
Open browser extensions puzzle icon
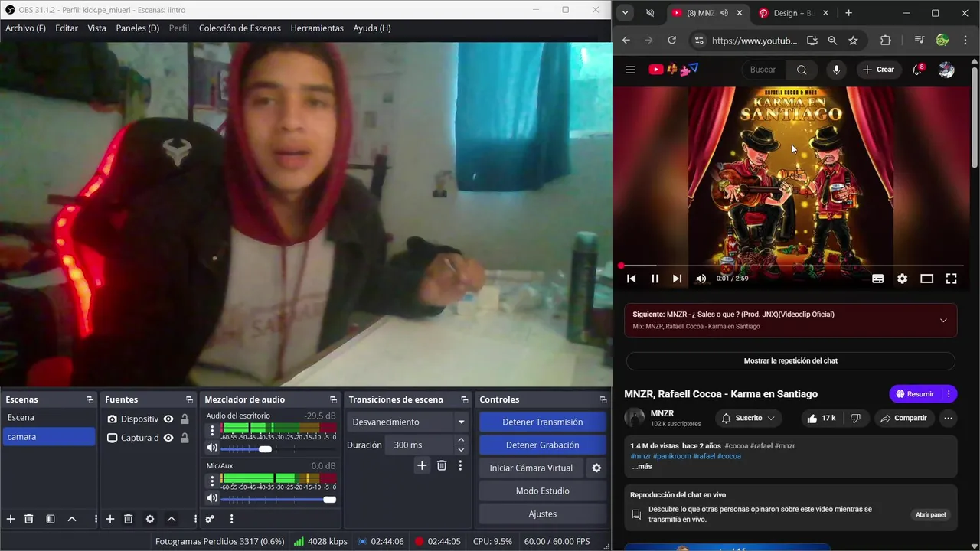(x=886, y=41)
